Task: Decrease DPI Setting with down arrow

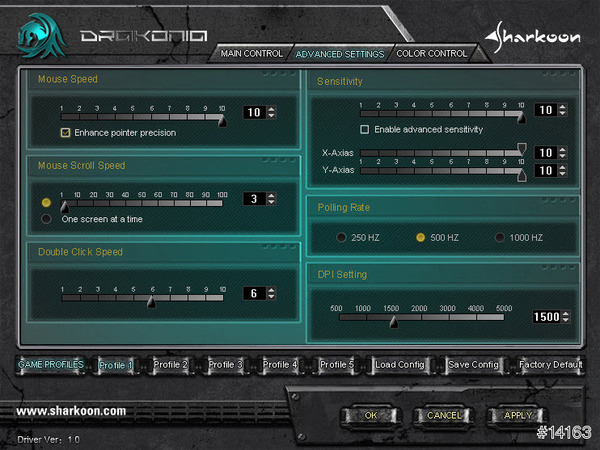Action: pyautogui.click(x=566, y=320)
